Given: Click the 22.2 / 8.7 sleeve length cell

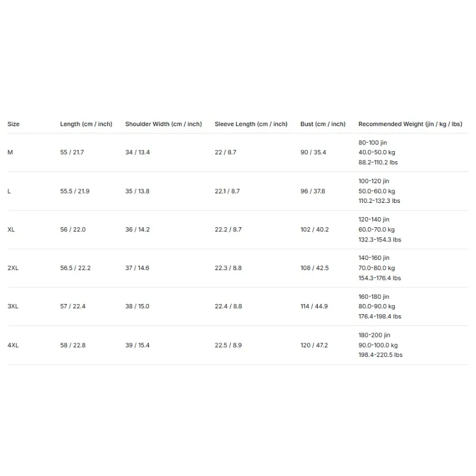Looking at the screenshot, I should [x=228, y=230].
